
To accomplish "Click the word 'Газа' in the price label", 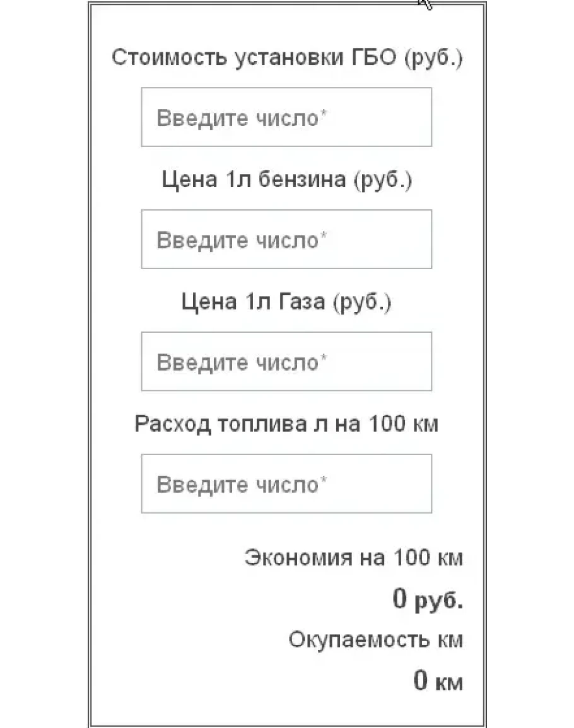I will coord(302,303).
